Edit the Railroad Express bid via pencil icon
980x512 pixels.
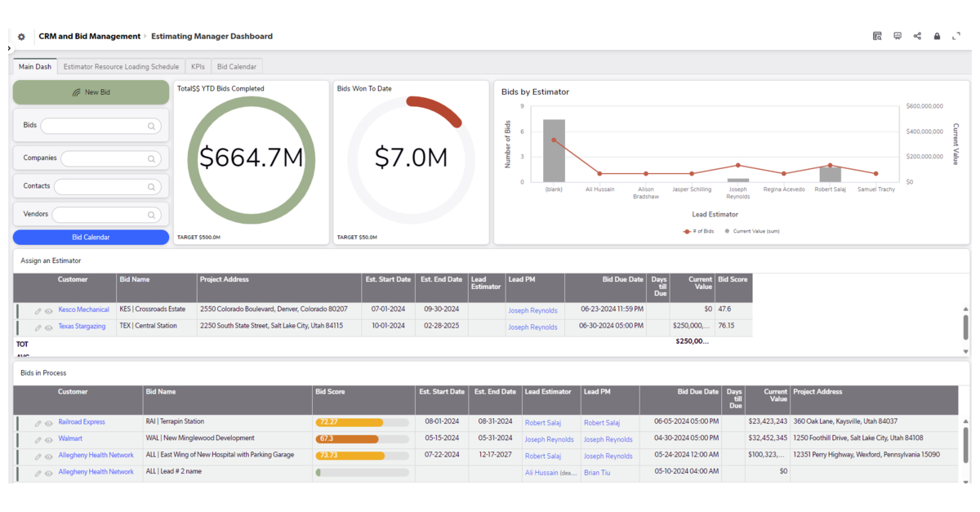pos(37,421)
